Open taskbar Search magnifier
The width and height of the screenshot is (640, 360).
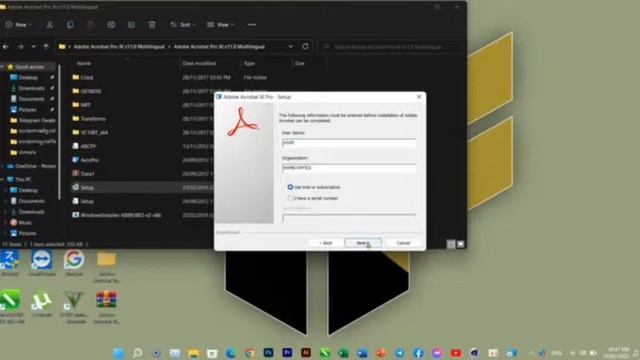[x=138, y=353]
